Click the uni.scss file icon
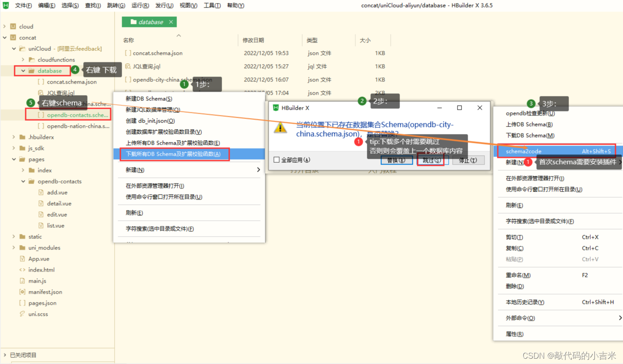Viewport: 623px width, 364px height. point(22,314)
